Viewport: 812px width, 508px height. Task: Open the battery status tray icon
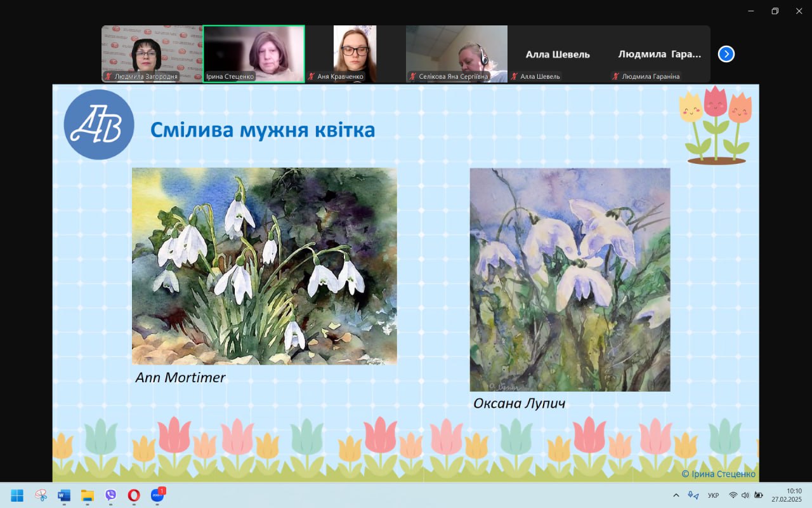coord(758,495)
